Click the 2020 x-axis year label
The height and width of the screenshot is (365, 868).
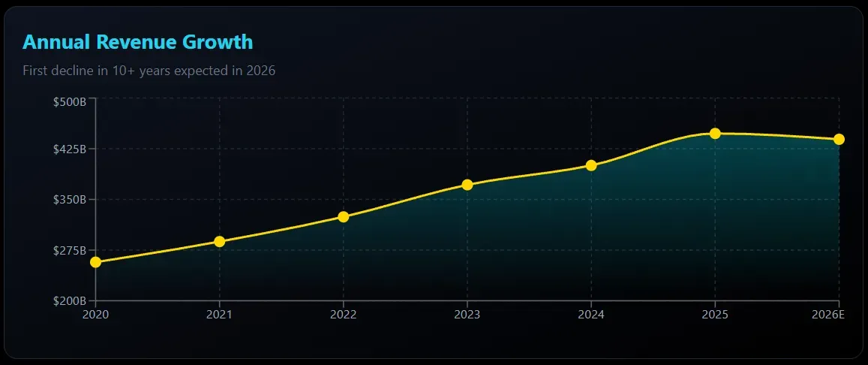coord(95,314)
